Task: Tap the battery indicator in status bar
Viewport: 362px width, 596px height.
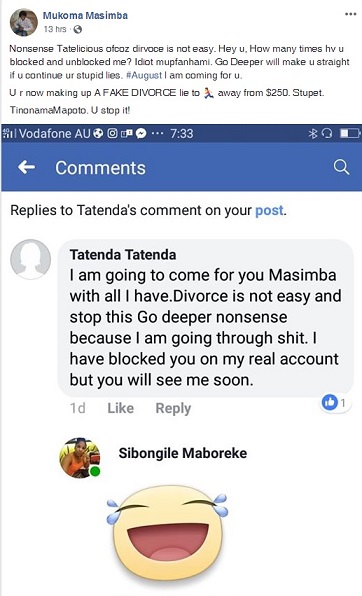Action: tap(349, 133)
